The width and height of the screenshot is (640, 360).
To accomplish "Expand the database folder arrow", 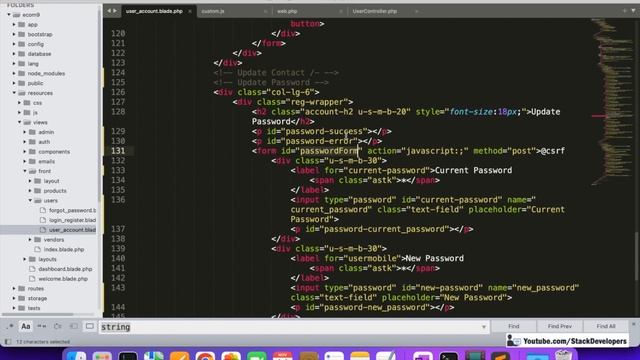I will coord(14,54).
